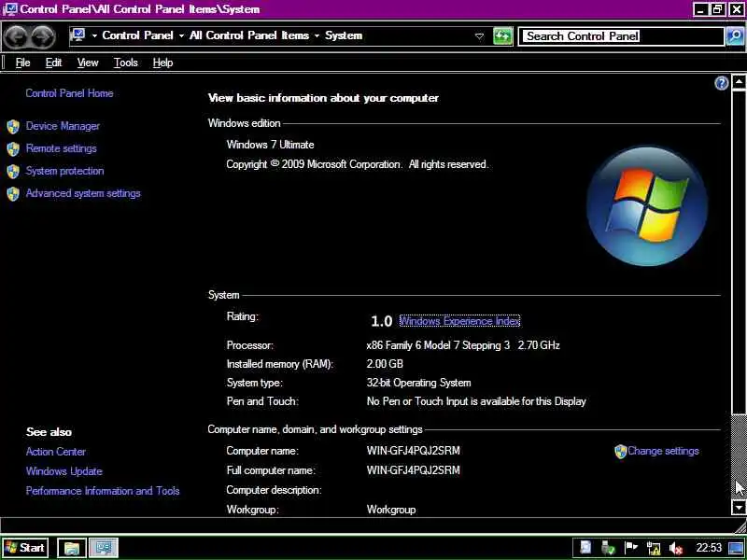Viewport: 747px width, 560px height.
Task: Click the muted speaker volume icon
Action: (x=675, y=548)
